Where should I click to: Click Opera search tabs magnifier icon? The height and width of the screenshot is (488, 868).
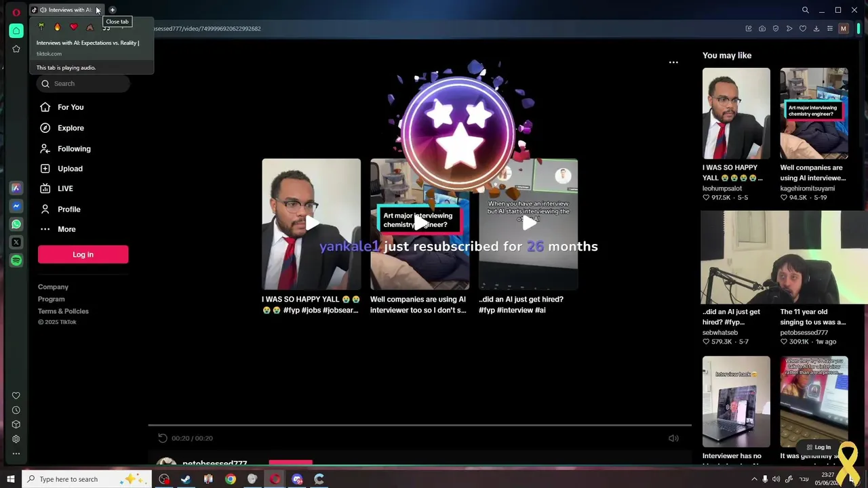coord(805,10)
